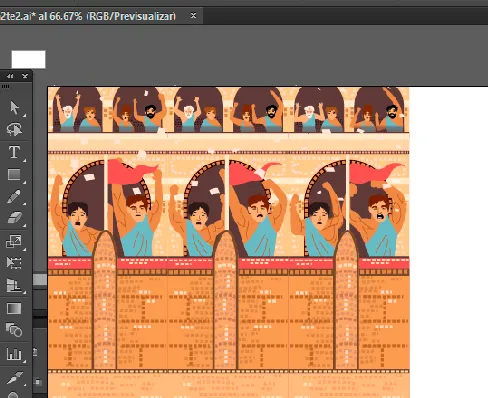Select the Shape Builder tool
The image size is (488, 398).
pyautogui.click(x=14, y=330)
